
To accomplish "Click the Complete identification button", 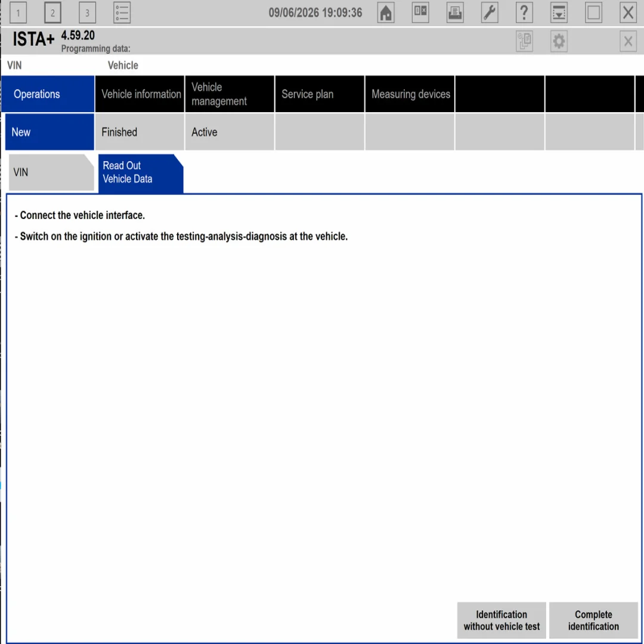I will click(593, 620).
